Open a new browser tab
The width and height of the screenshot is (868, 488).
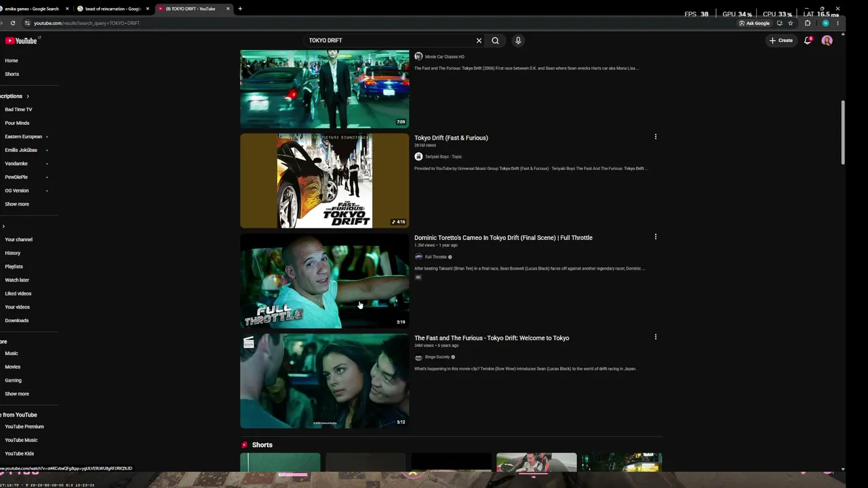point(240,9)
